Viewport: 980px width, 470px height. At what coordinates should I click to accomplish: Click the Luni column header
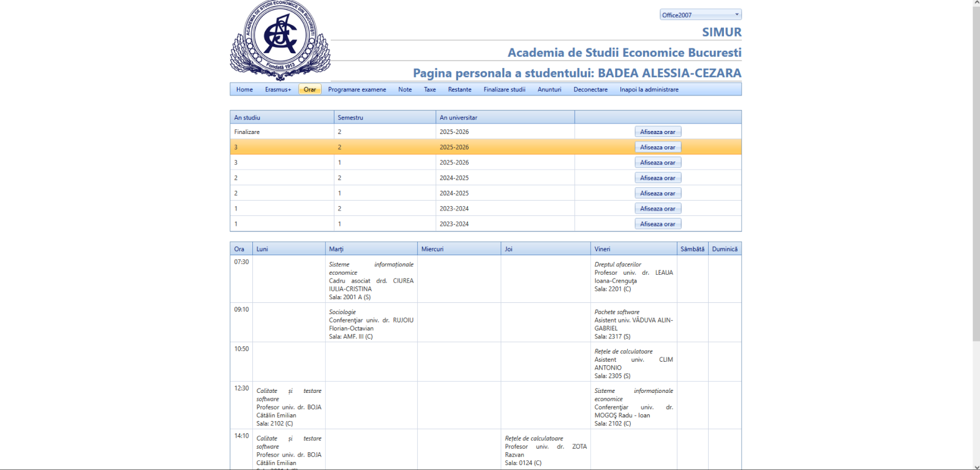coord(289,249)
